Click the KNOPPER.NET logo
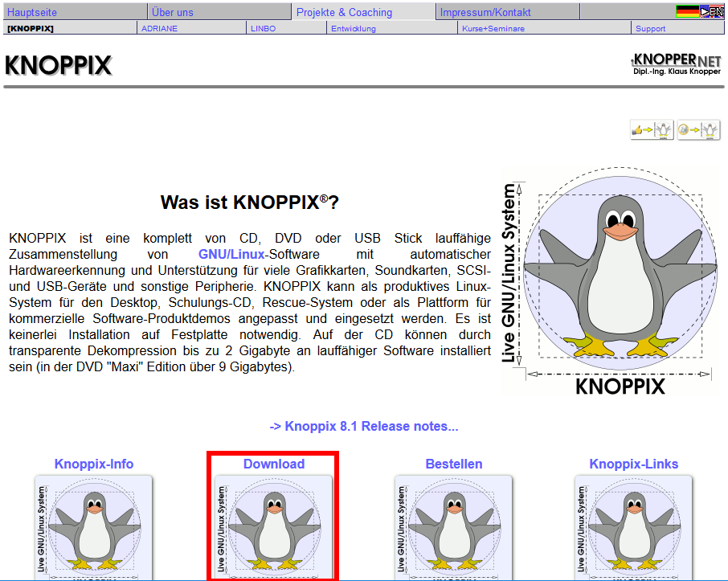The width and height of the screenshot is (728, 581). tap(676, 64)
